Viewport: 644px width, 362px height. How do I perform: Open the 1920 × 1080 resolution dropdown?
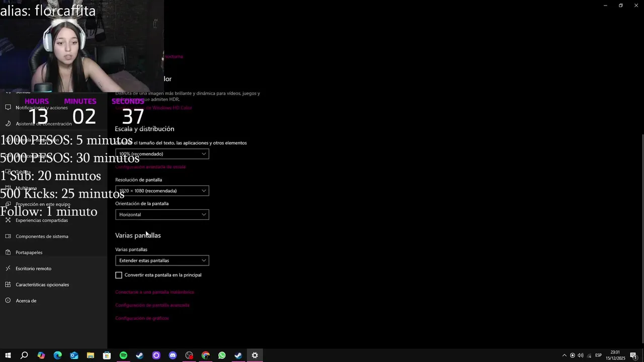162,191
